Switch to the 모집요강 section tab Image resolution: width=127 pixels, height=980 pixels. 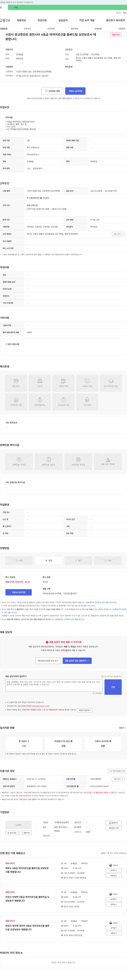pyautogui.click(x=4, y=29)
